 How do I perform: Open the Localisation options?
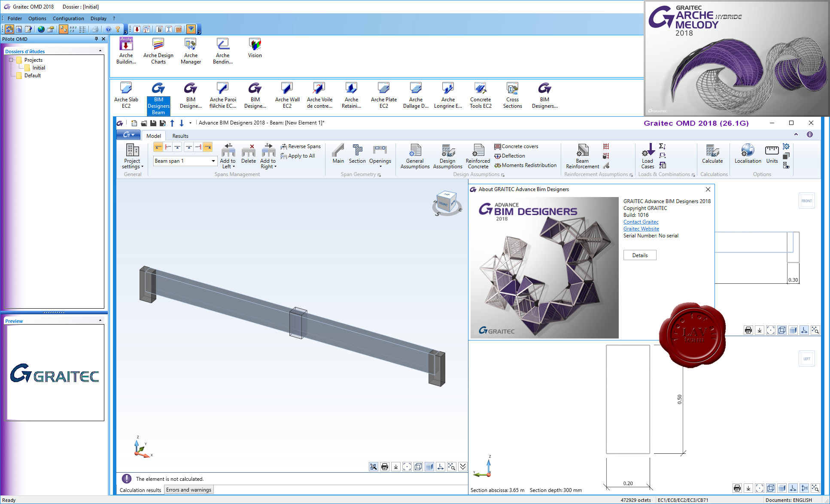(748, 154)
